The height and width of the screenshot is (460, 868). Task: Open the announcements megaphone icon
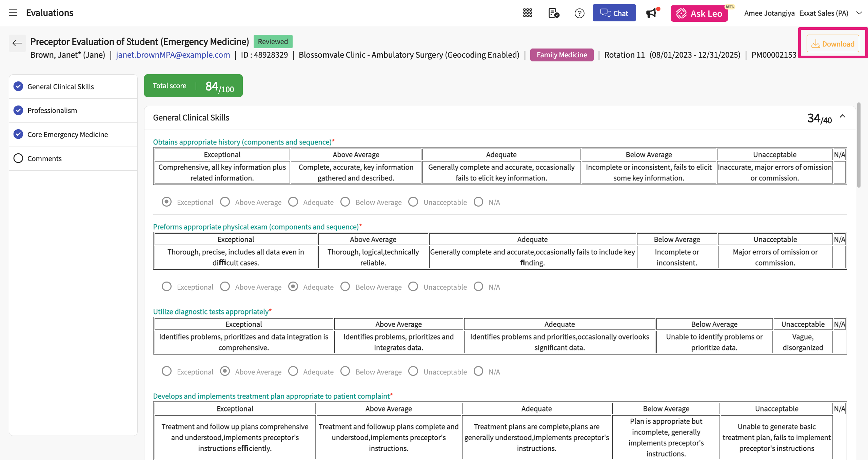[x=652, y=13]
